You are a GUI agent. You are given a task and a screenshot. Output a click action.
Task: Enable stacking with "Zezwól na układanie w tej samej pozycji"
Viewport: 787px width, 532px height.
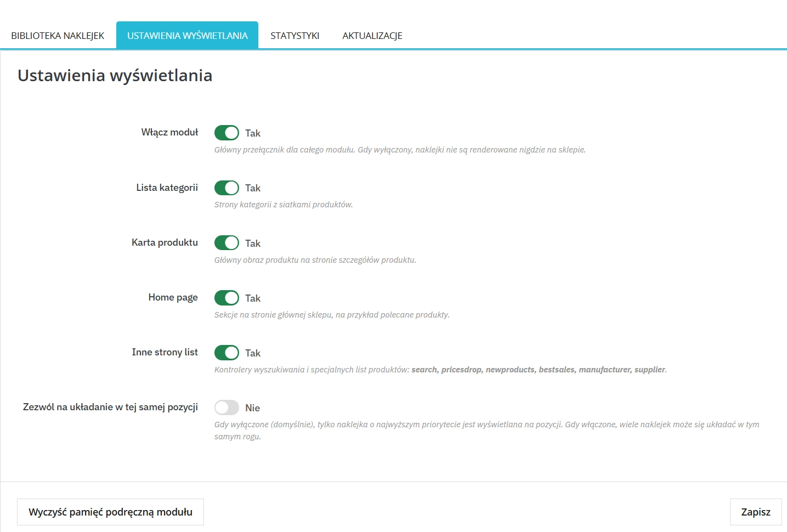click(x=227, y=408)
